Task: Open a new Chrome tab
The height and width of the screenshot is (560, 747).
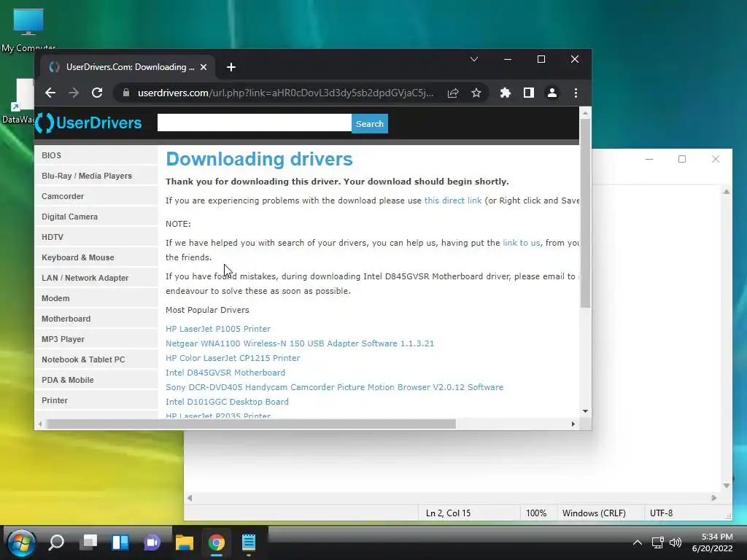Action: coord(231,67)
